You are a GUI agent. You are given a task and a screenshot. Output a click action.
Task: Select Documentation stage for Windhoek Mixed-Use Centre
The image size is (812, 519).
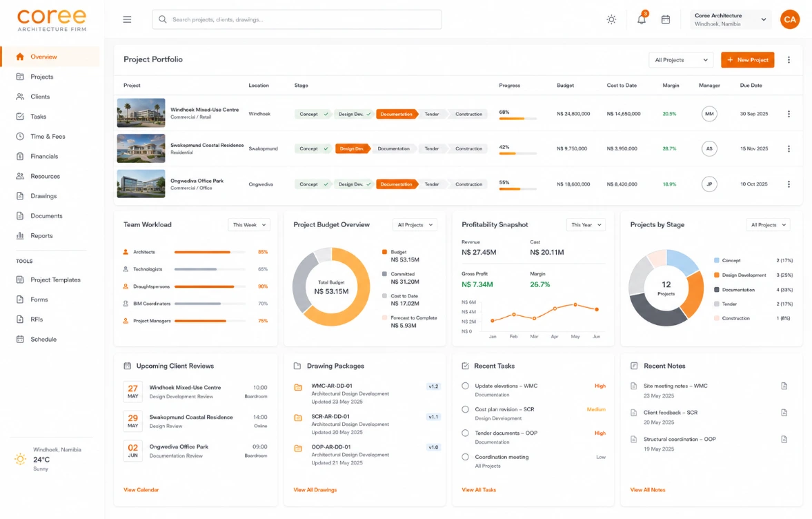pos(397,114)
